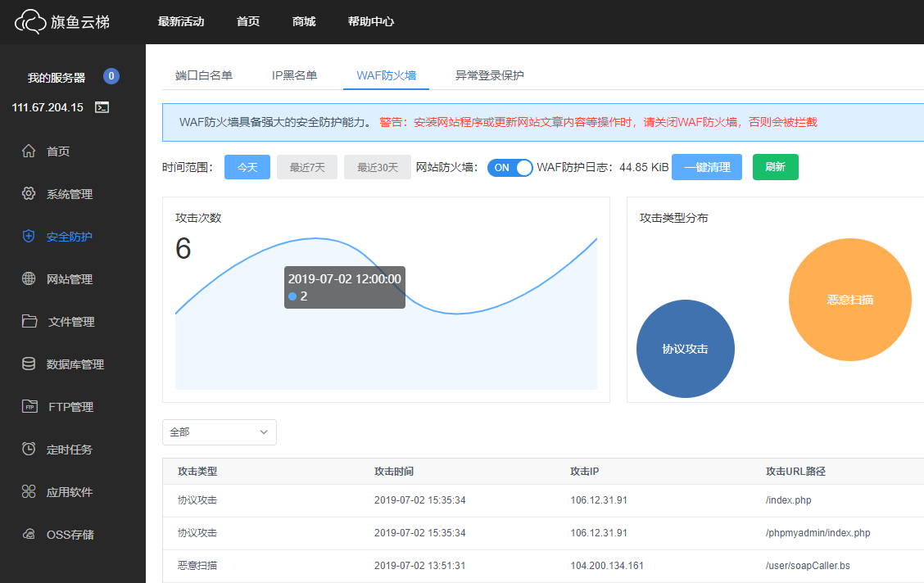Open 文件管理 label in the sidebar
Screen dimensions: 924x583
click(71, 322)
